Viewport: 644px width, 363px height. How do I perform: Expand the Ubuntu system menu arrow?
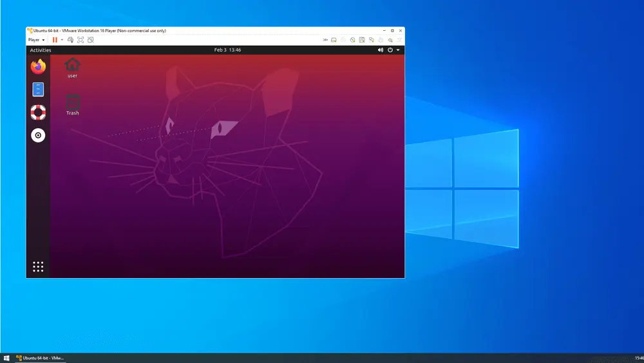coord(398,50)
